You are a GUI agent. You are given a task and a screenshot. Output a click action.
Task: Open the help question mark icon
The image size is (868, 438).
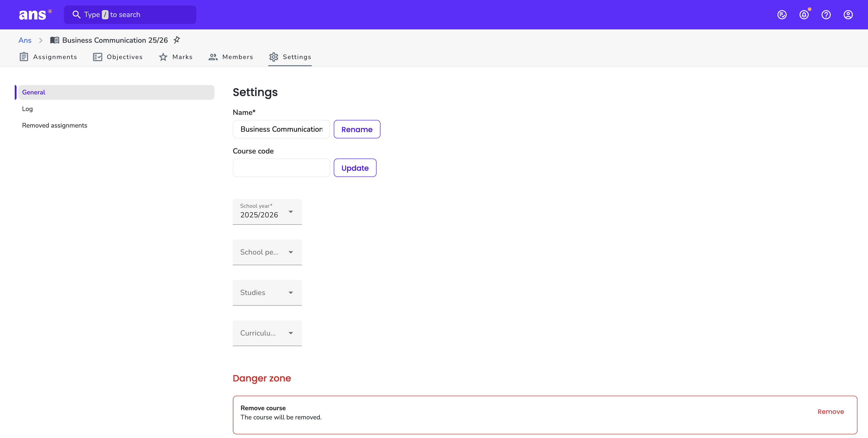point(826,14)
